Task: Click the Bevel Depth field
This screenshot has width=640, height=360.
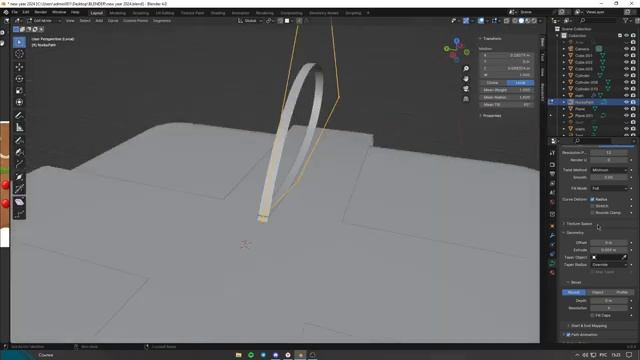Action: click(609, 301)
